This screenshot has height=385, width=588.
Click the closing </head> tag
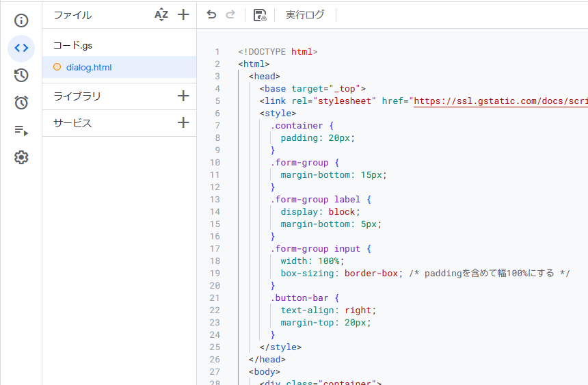[x=267, y=359]
